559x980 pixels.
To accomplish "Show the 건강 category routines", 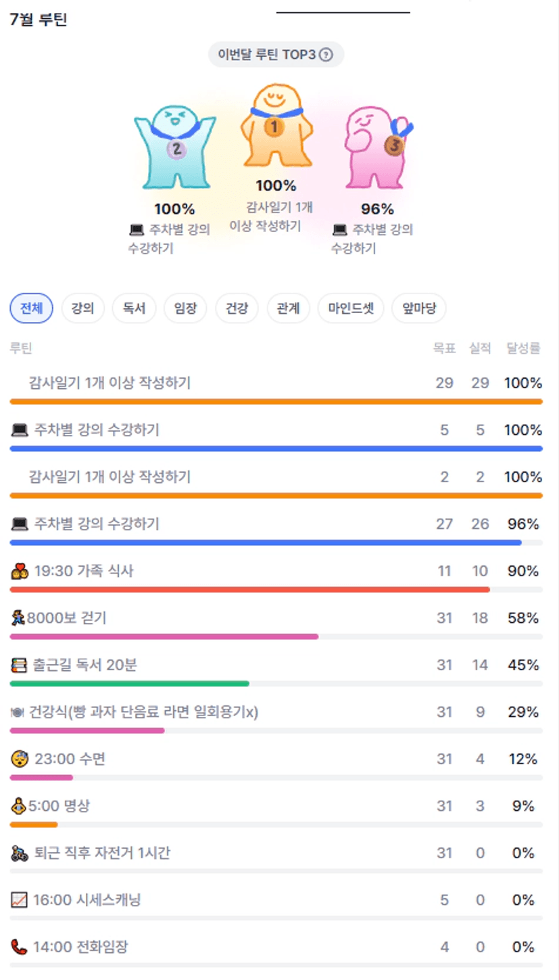I will tap(237, 309).
